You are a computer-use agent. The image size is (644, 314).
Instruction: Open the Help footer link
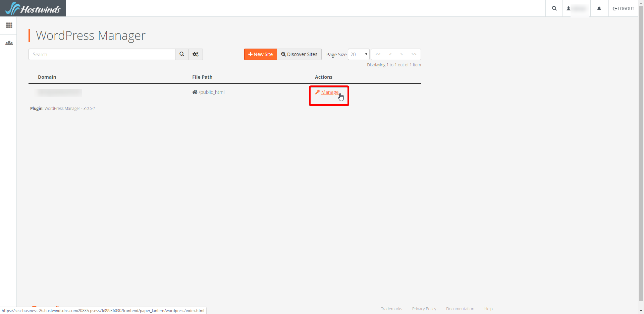click(x=488, y=309)
